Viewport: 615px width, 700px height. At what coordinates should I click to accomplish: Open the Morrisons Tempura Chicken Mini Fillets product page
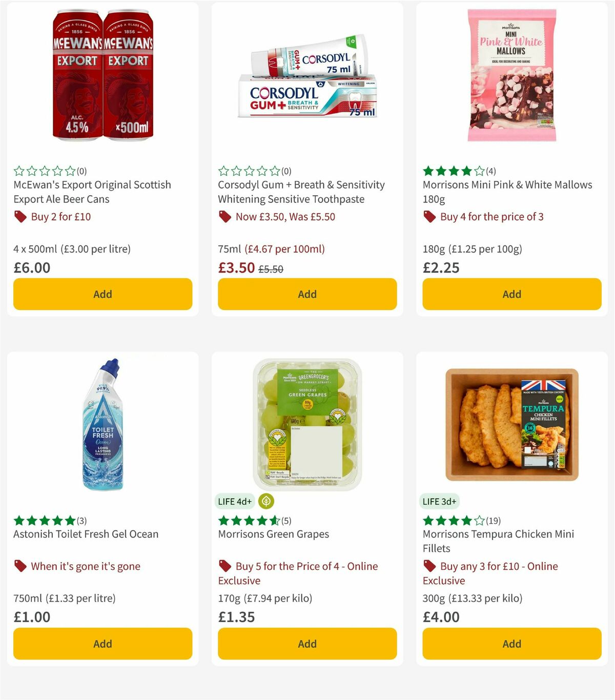pos(498,541)
